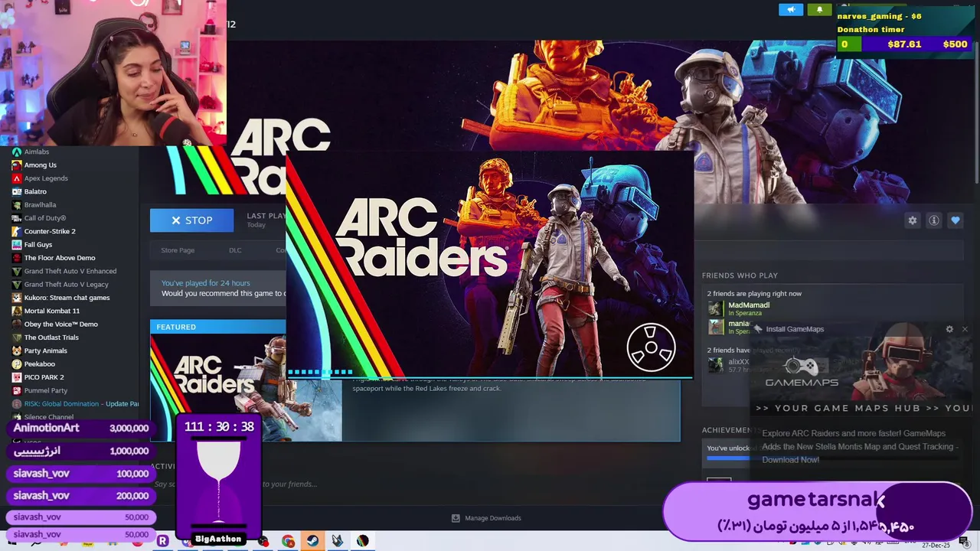View friend MadMamadl's profile

[749, 305]
